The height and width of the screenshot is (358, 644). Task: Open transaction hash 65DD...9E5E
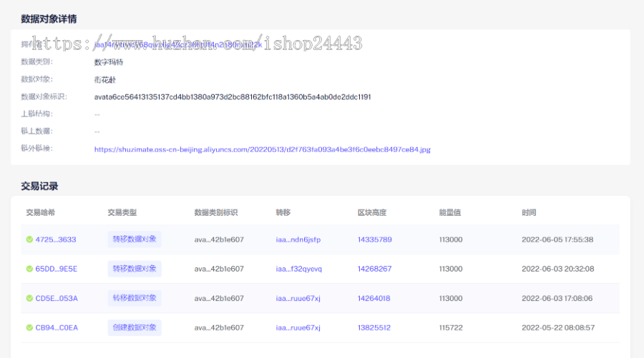(57, 269)
